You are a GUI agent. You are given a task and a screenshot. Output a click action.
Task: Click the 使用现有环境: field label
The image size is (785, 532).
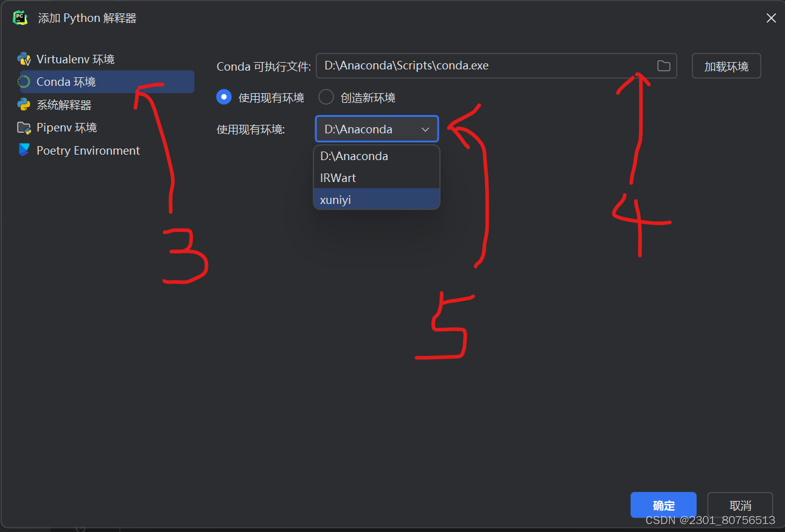[251, 129]
